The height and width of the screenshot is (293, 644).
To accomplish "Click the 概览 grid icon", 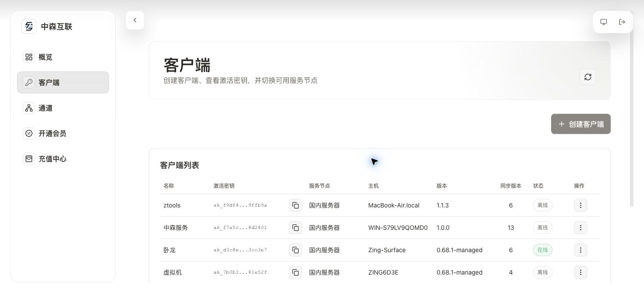I will click(x=29, y=57).
